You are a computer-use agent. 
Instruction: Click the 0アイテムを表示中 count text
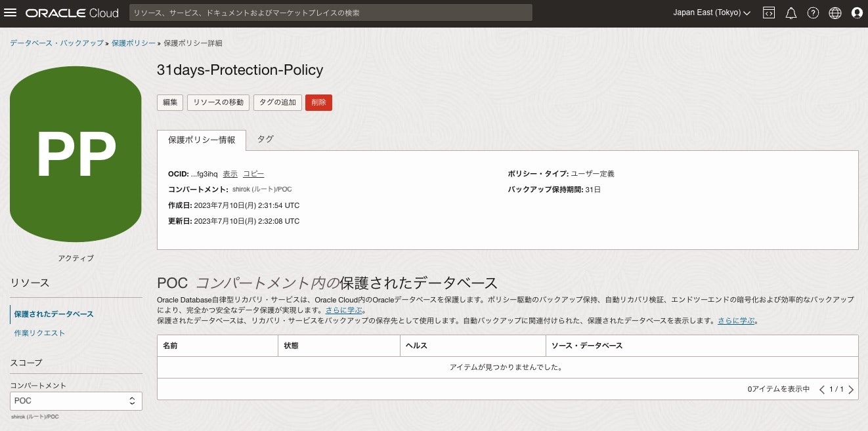pos(779,390)
